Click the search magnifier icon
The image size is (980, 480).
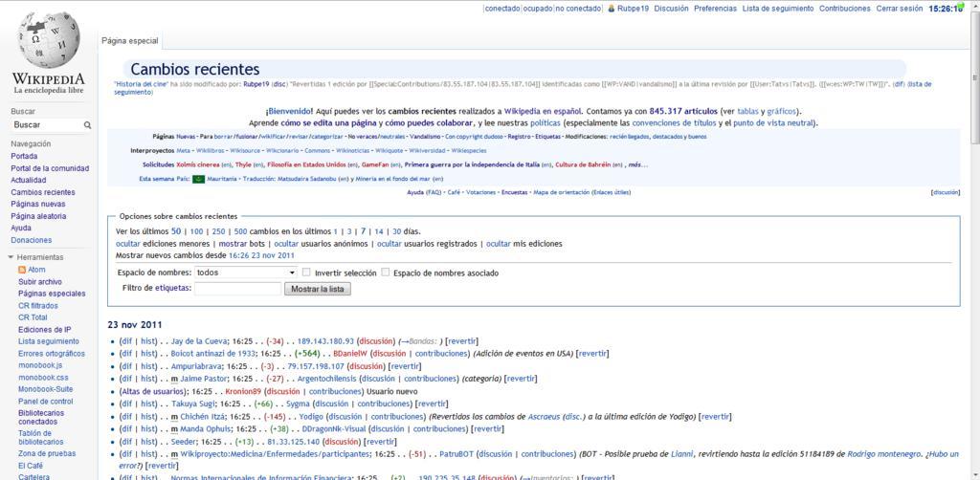tap(87, 125)
